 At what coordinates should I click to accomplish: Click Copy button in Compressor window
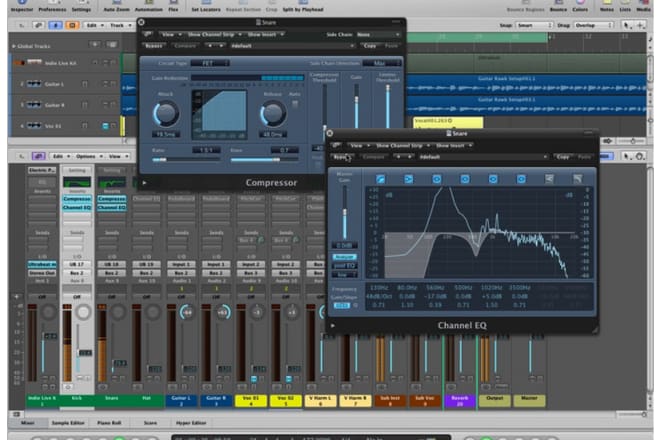click(370, 46)
